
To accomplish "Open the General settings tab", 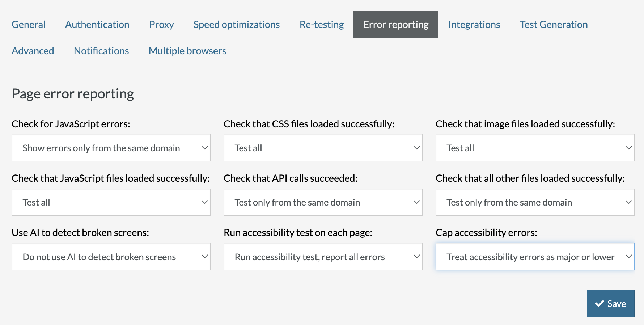I will click(x=29, y=25).
